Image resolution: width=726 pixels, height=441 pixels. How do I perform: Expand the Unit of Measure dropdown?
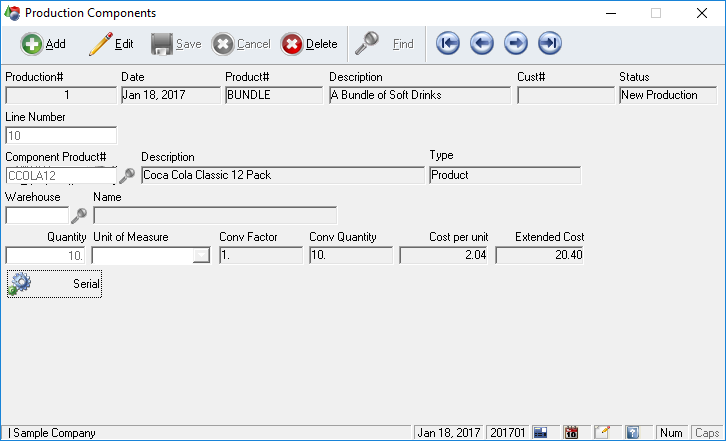pos(202,255)
